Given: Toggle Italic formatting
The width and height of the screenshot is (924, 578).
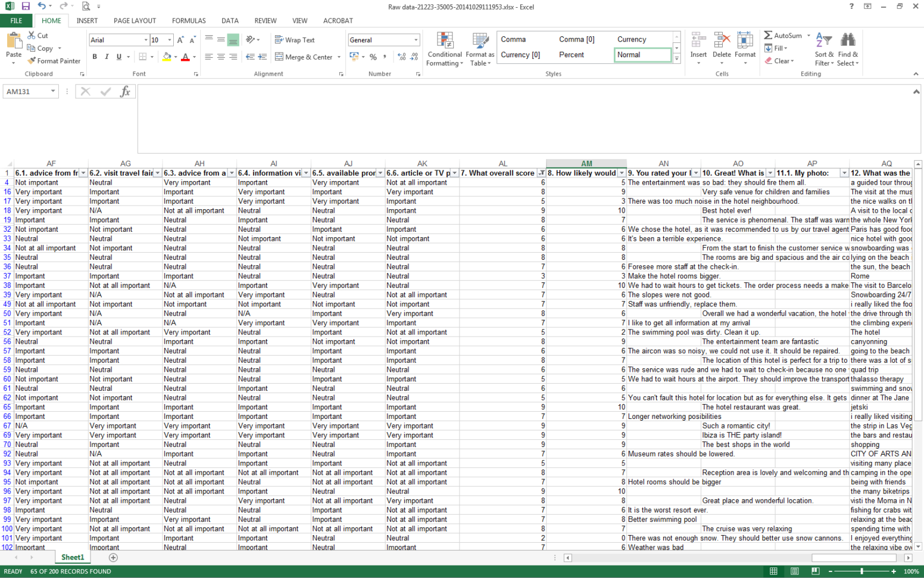Looking at the screenshot, I should [106, 57].
